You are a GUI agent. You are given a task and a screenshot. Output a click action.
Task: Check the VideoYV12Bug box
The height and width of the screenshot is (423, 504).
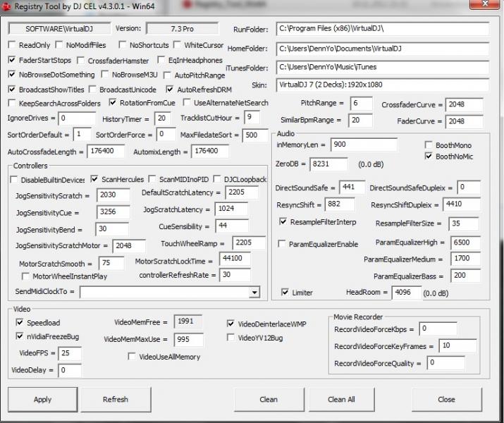231,338
